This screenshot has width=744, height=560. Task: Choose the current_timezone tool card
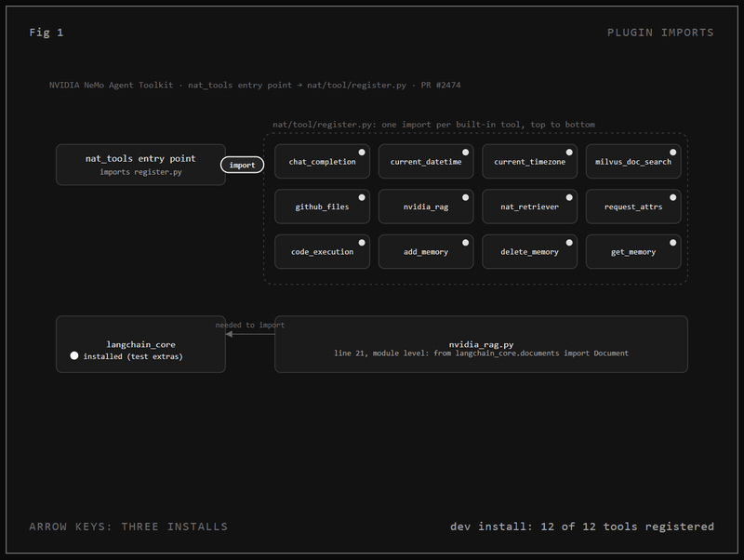(x=529, y=161)
